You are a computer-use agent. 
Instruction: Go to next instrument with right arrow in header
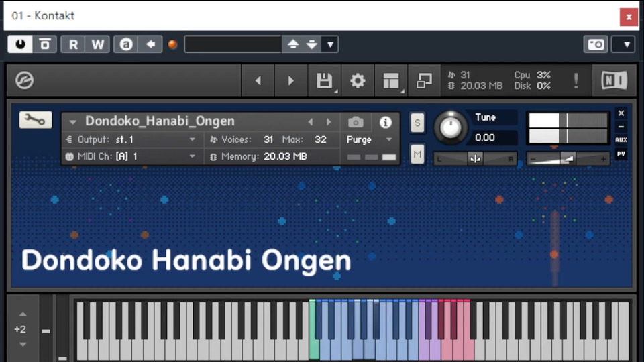click(290, 80)
